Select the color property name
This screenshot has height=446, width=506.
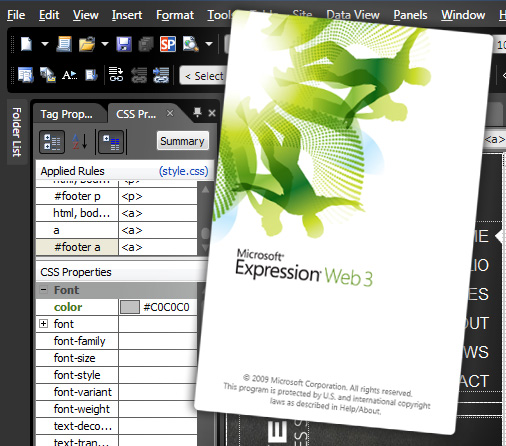pos(68,307)
